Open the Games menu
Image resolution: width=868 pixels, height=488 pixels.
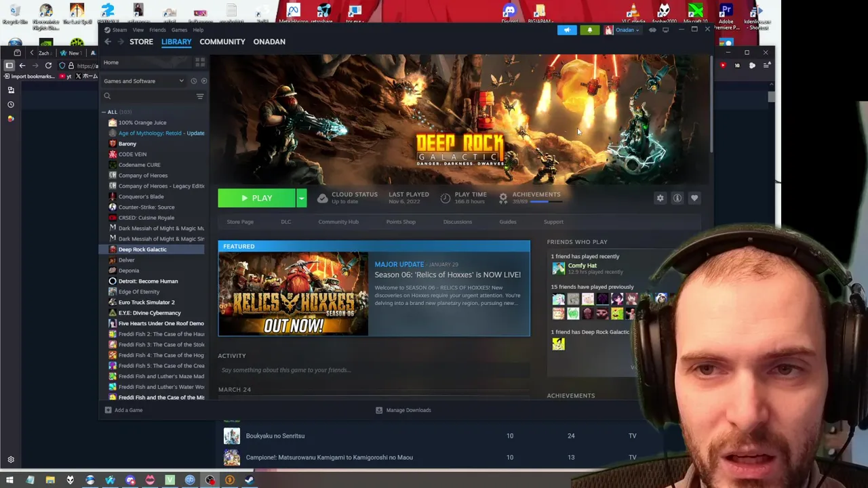point(179,30)
